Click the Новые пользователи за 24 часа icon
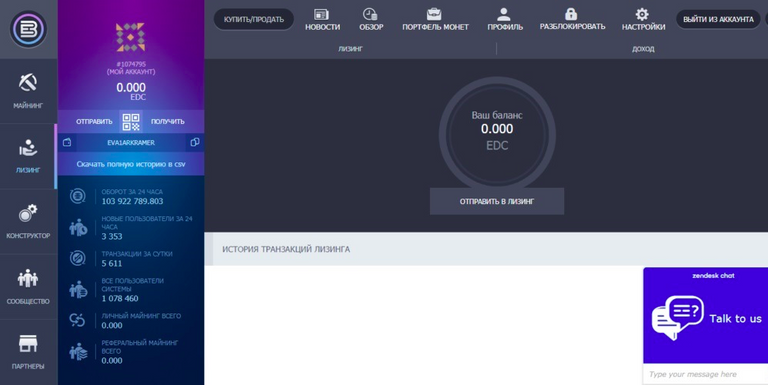 coord(78,228)
